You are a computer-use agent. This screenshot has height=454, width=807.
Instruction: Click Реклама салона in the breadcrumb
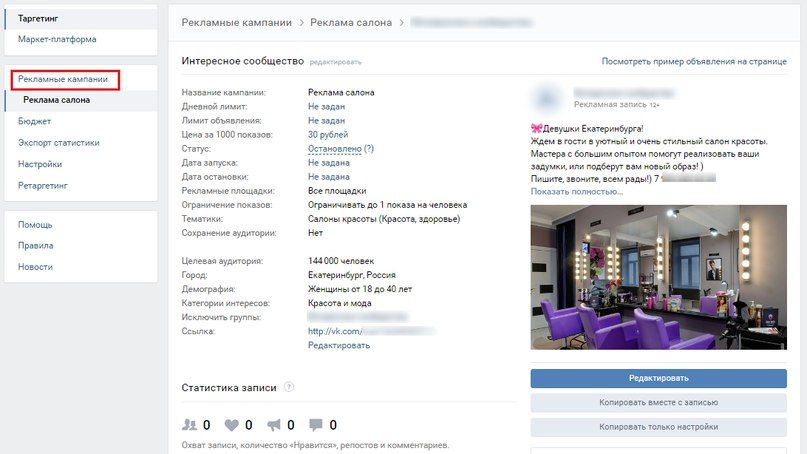[x=350, y=23]
